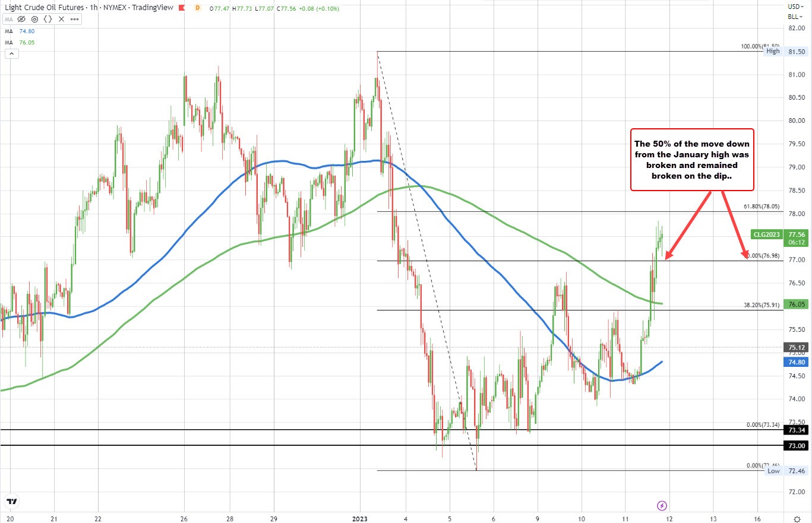This screenshot has height=523, width=812.
Task: Open MA source code braces icon
Action: [x=48, y=19]
